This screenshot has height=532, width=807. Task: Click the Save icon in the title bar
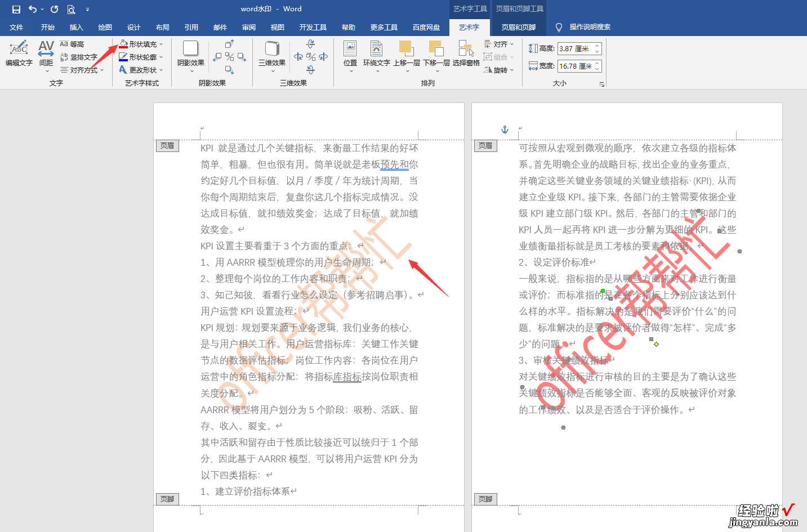(x=16, y=9)
